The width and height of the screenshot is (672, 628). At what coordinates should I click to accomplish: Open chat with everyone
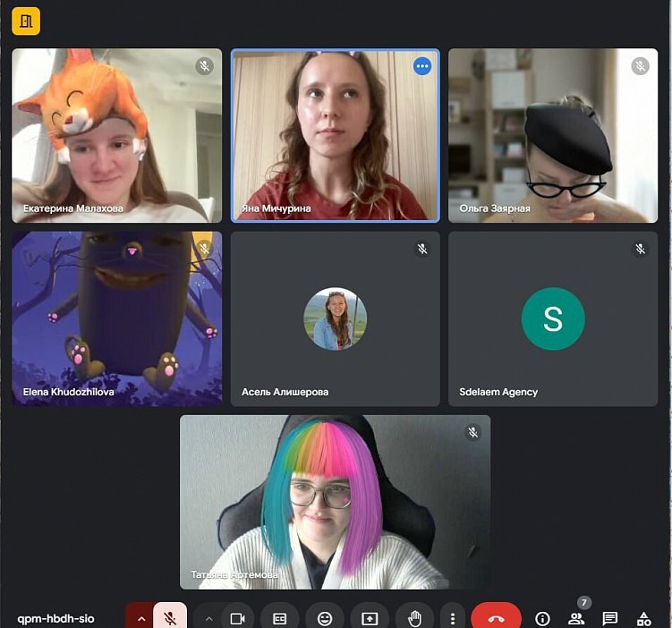click(610, 618)
